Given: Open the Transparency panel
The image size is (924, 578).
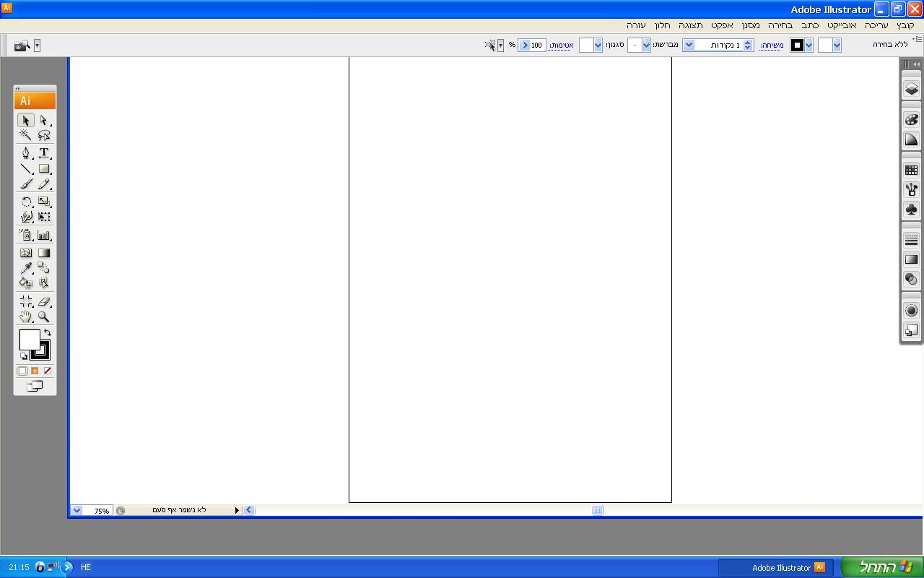Looking at the screenshot, I should (911, 279).
